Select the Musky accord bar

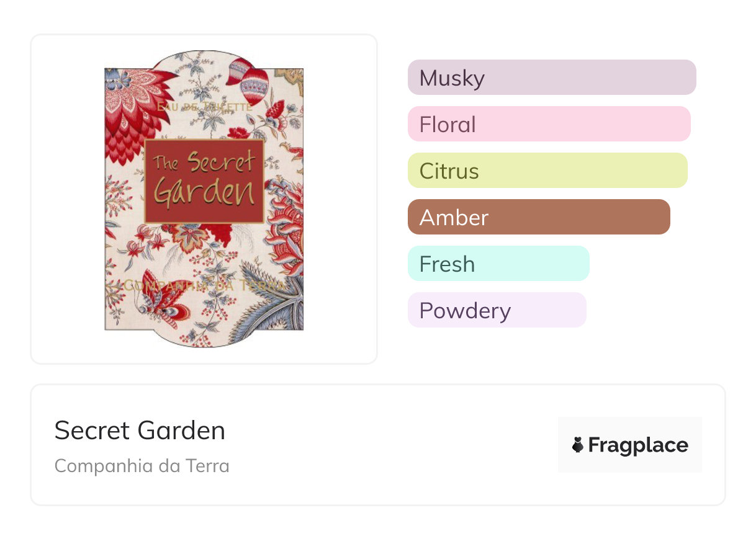click(551, 78)
